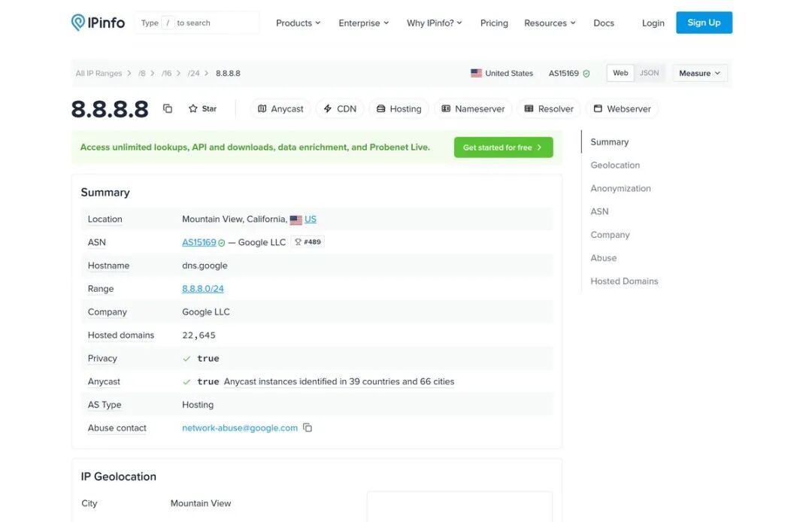Image resolution: width=812 pixels, height=522 pixels.
Task: Open the Pricing page
Action: point(494,23)
